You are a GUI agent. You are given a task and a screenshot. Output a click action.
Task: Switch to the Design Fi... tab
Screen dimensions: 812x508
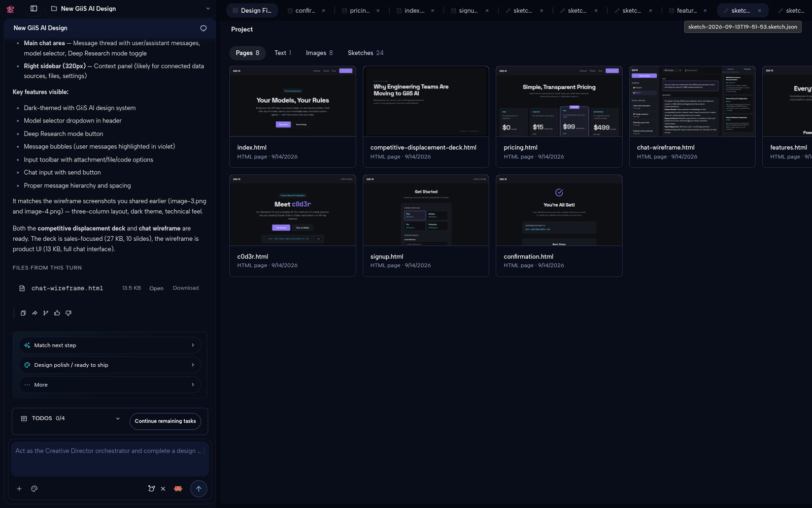252,11
